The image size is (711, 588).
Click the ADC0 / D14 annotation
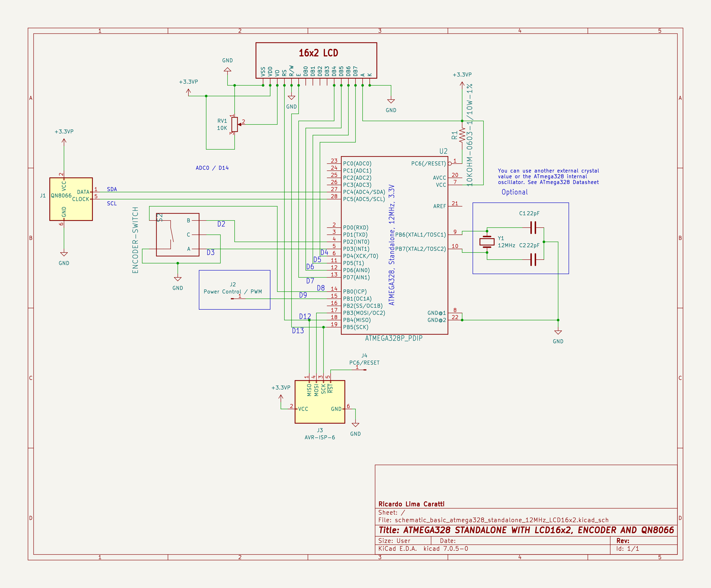pos(212,168)
